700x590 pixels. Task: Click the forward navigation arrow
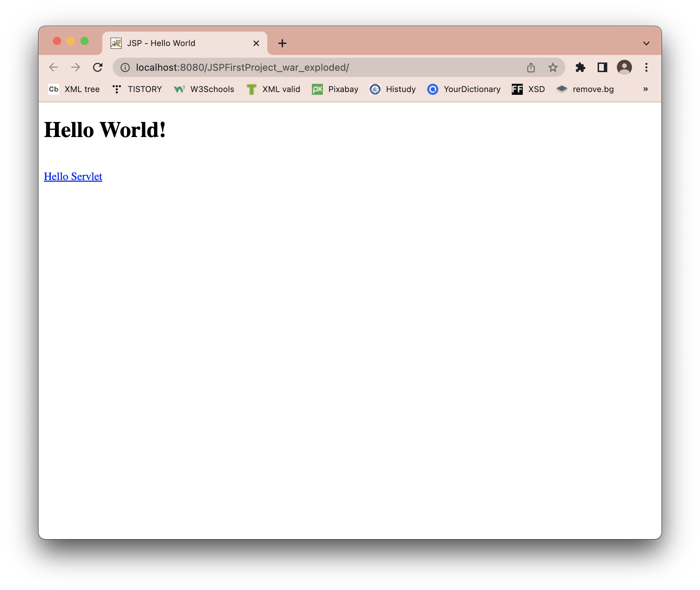(76, 67)
